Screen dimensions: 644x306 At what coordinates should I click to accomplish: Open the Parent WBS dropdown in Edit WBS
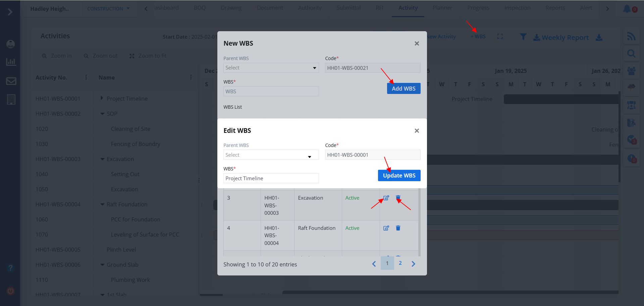point(271,155)
